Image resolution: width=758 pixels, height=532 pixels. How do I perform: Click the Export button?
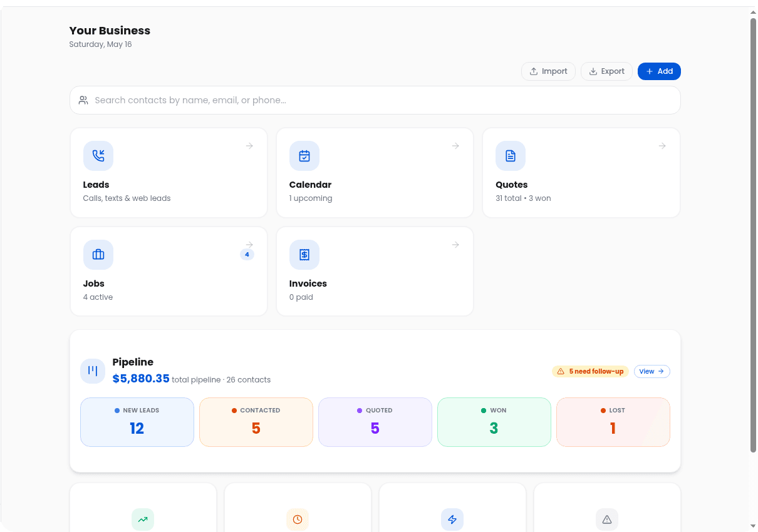[x=606, y=71]
